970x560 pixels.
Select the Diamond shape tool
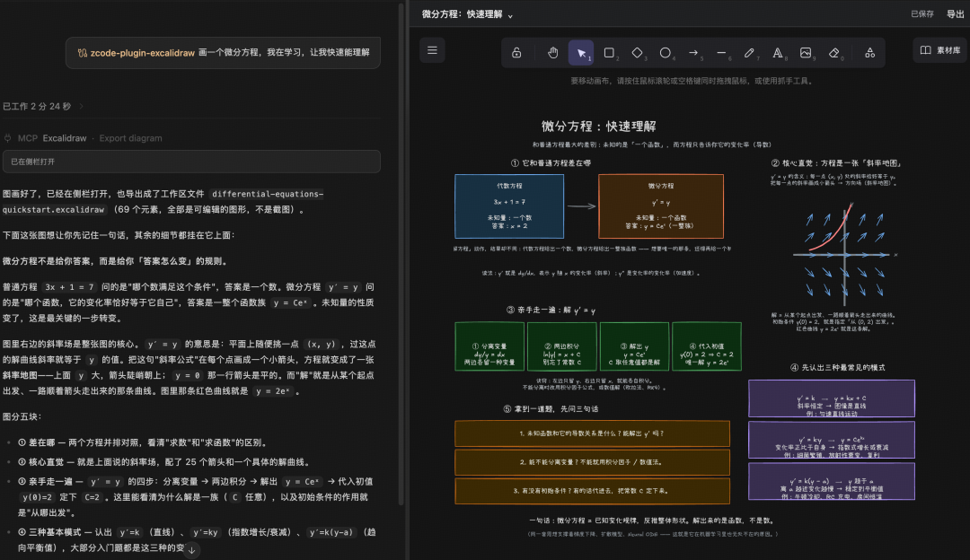click(637, 53)
